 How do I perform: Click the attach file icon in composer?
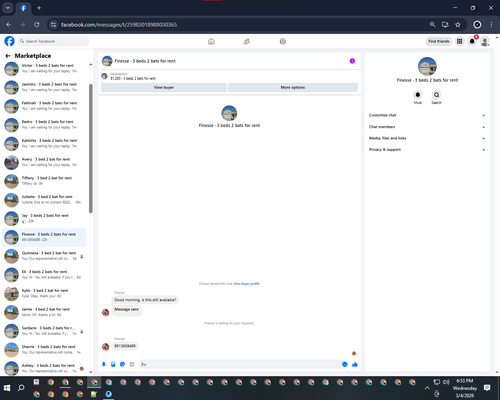(x=113, y=364)
